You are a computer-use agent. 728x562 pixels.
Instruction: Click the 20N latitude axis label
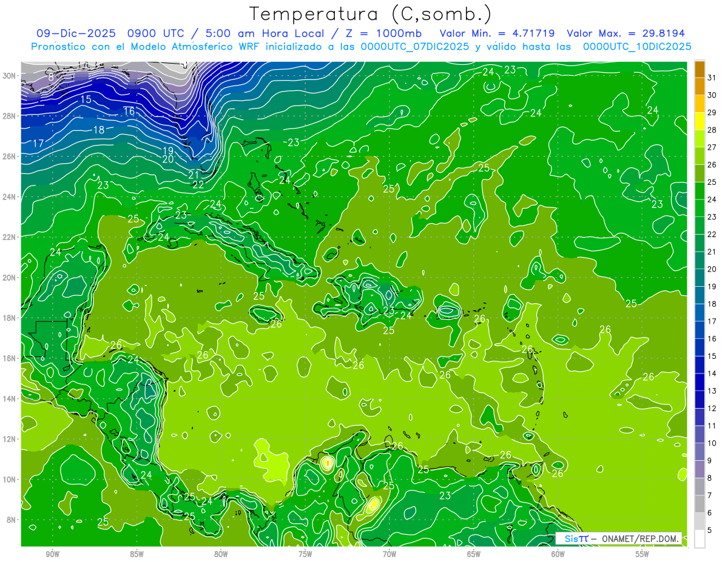10,278
